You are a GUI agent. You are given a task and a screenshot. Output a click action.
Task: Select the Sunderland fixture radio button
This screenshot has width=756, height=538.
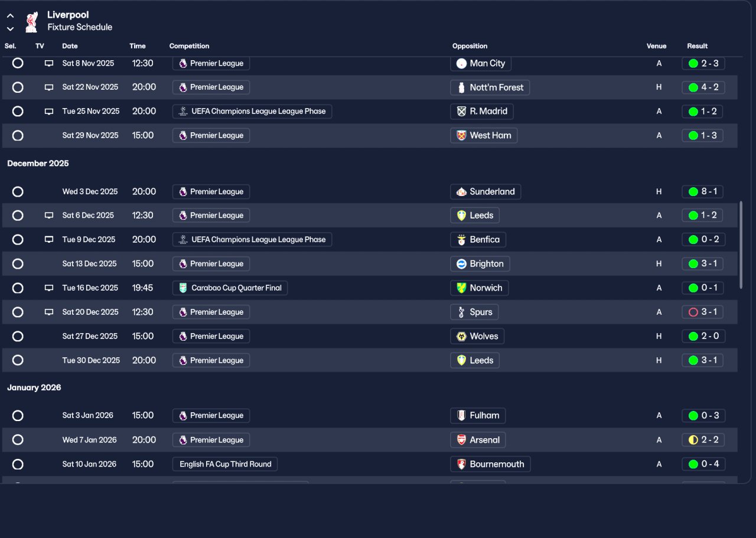tap(18, 192)
